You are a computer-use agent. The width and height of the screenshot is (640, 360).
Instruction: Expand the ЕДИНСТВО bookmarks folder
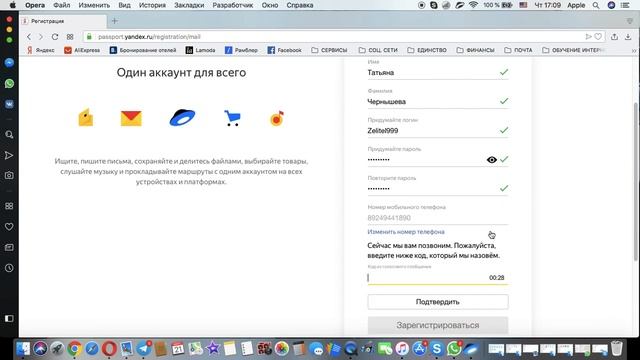[x=427, y=50]
